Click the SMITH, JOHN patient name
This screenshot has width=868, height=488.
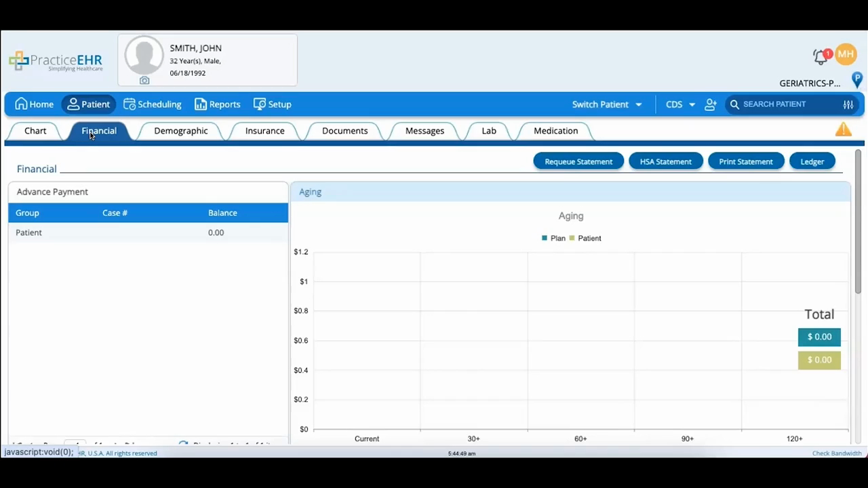click(195, 48)
